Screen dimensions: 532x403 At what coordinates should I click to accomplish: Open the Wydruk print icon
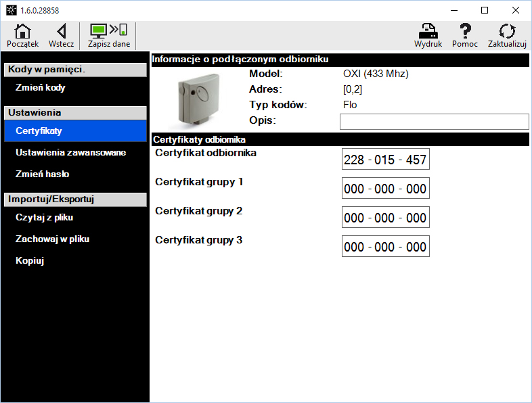(428, 35)
